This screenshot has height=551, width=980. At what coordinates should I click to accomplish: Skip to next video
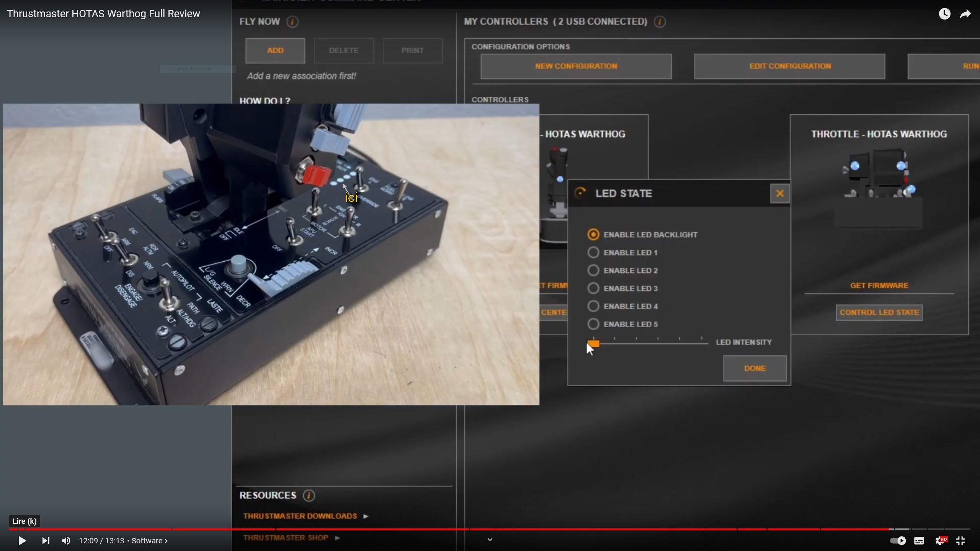pos(46,541)
